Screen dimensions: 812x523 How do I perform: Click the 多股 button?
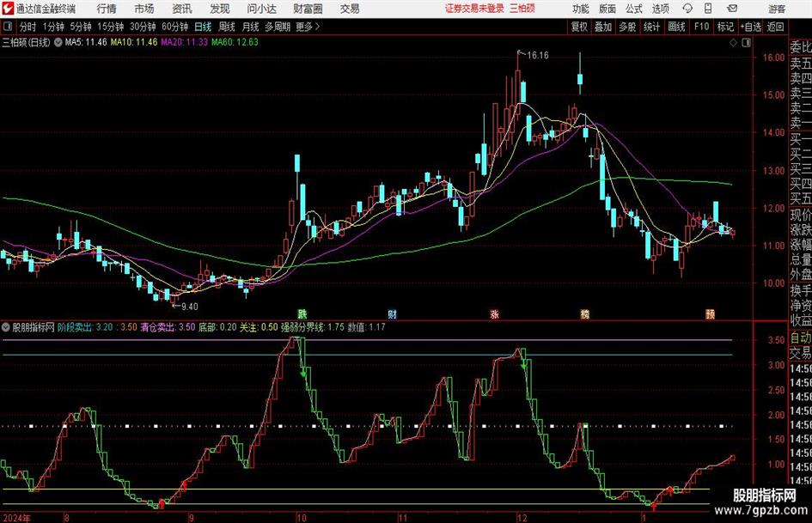pyautogui.click(x=627, y=27)
